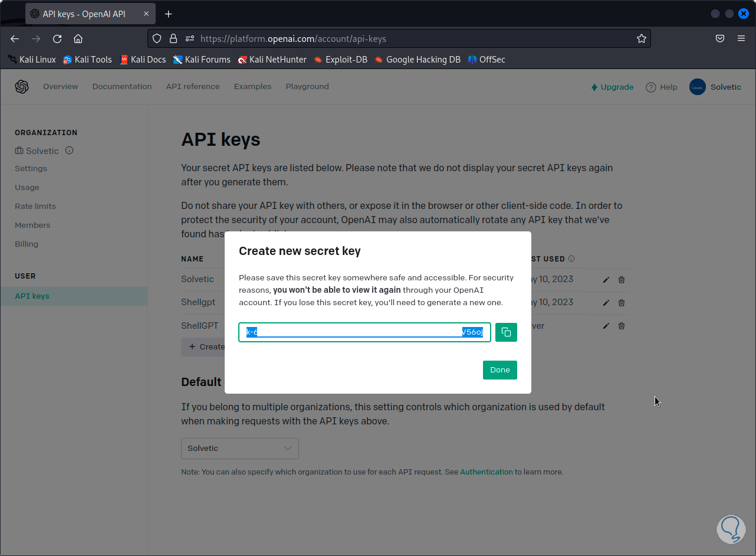Select API keys in the sidebar
756x556 pixels.
pos(74,296)
